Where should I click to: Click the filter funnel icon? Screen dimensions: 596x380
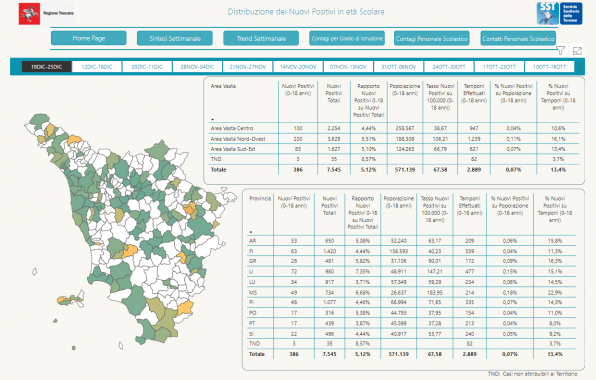coord(560,51)
